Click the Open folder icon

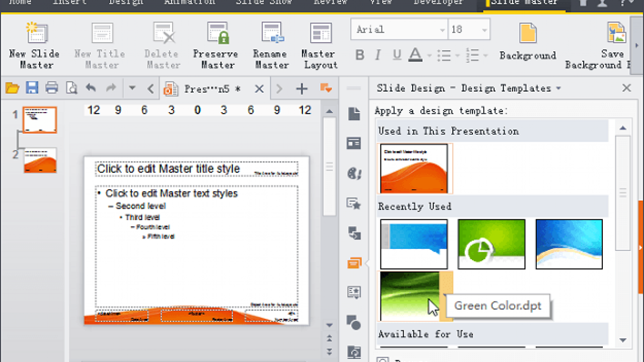click(x=12, y=88)
